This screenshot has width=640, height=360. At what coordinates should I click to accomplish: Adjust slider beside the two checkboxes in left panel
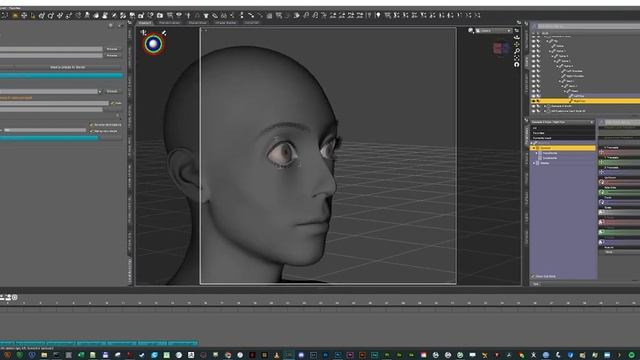tap(45, 130)
